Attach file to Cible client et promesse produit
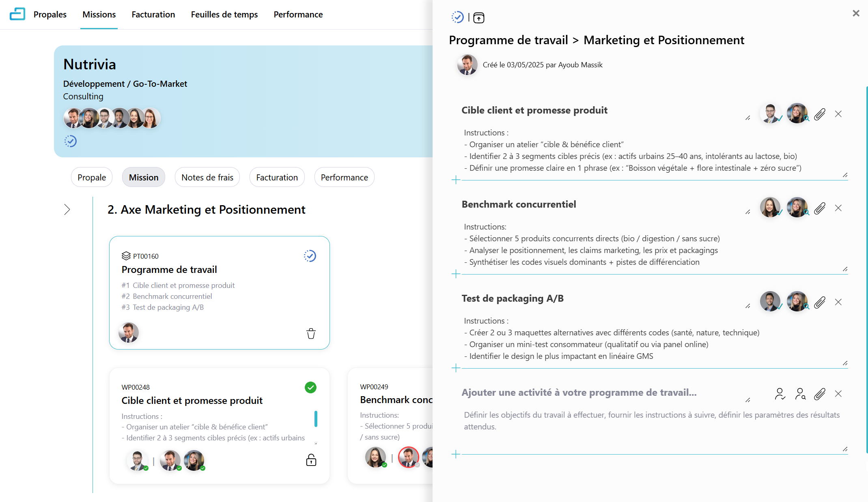Image resolution: width=868 pixels, height=502 pixels. (x=820, y=114)
